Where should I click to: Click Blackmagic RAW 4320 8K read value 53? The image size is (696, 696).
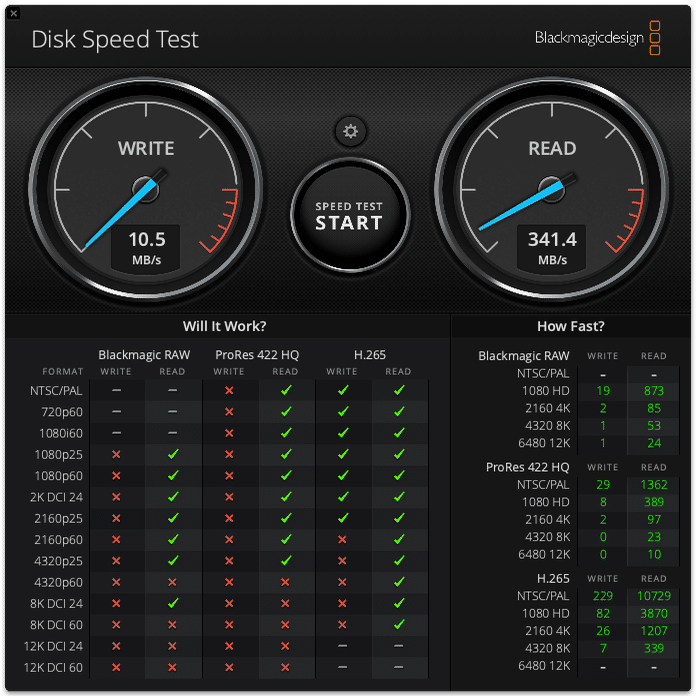654,426
